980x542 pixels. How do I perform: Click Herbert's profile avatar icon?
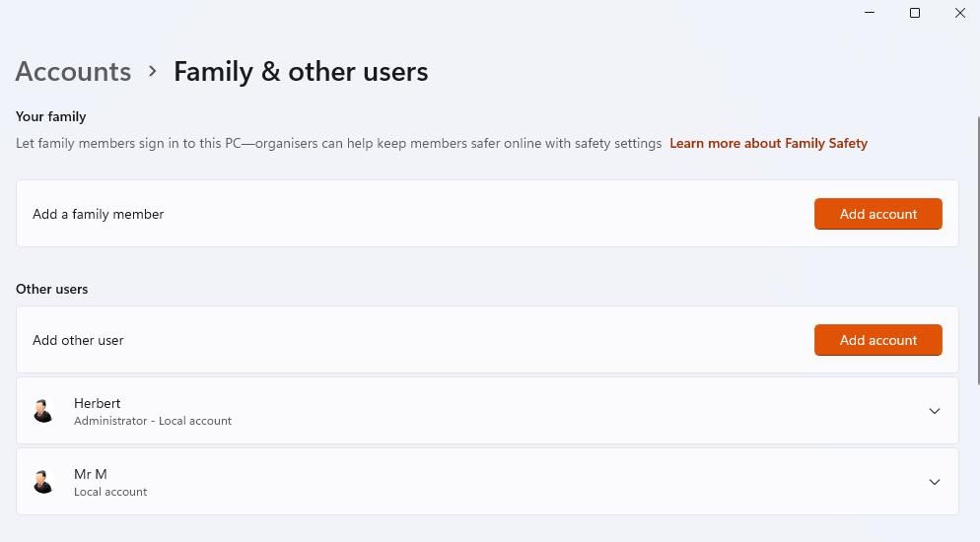coord(43,411)
